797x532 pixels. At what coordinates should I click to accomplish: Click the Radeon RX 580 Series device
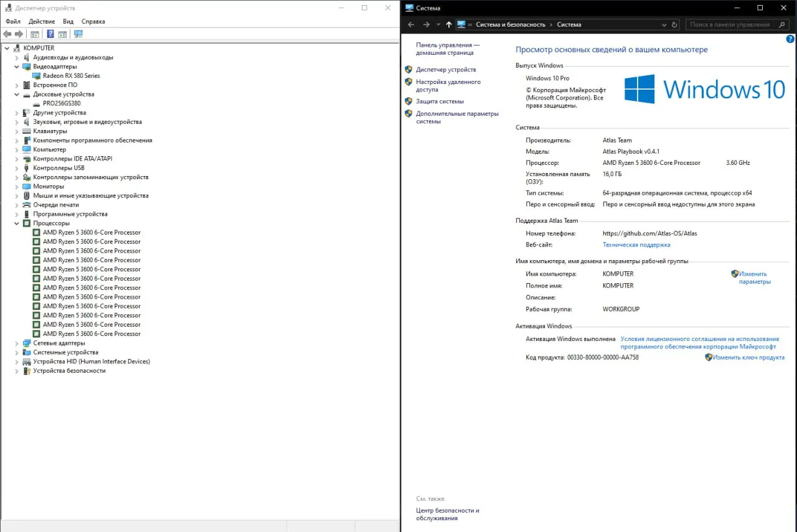[x=71, y=76]
